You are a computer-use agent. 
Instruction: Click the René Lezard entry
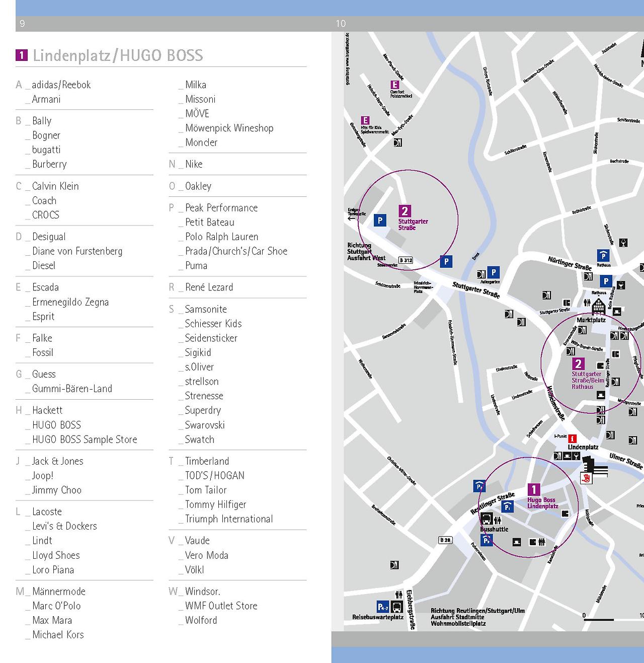(209, 287)
